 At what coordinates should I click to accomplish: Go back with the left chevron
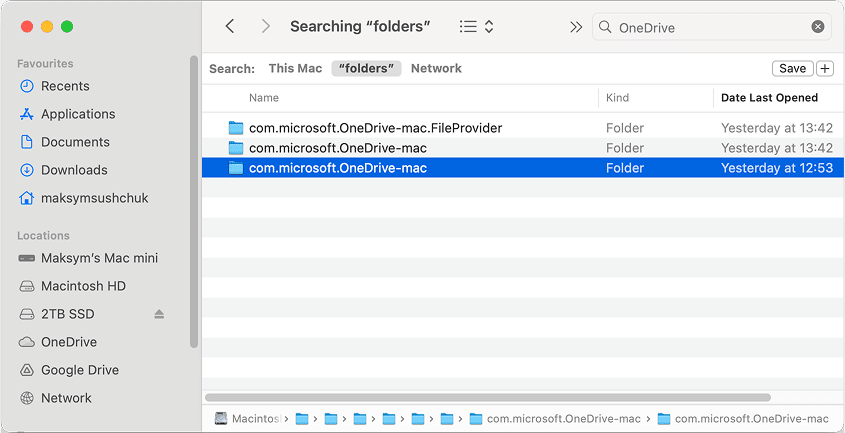pyautogui.click(x=230, y=26)
